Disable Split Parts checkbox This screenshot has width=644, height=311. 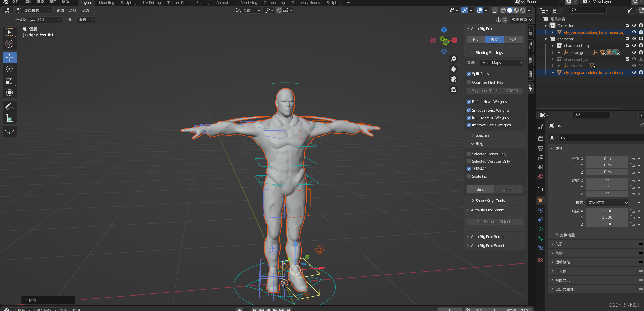(469, 74)
